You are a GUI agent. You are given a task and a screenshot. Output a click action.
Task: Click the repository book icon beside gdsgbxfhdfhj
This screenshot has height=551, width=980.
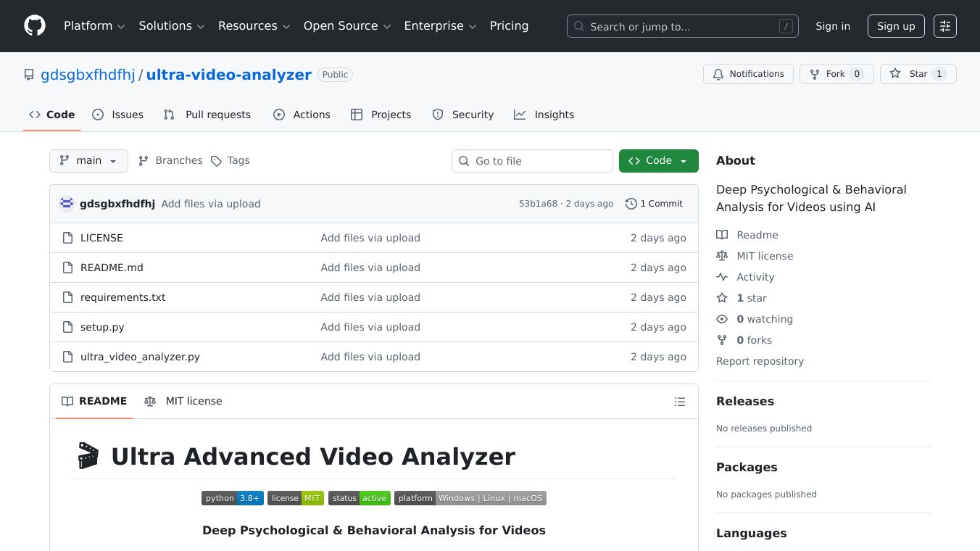(29, 74)
